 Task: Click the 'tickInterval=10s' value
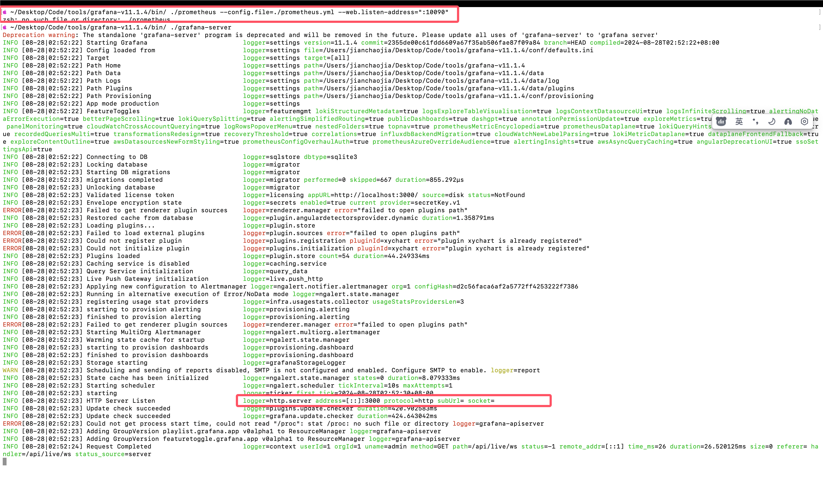click(368, 386)
